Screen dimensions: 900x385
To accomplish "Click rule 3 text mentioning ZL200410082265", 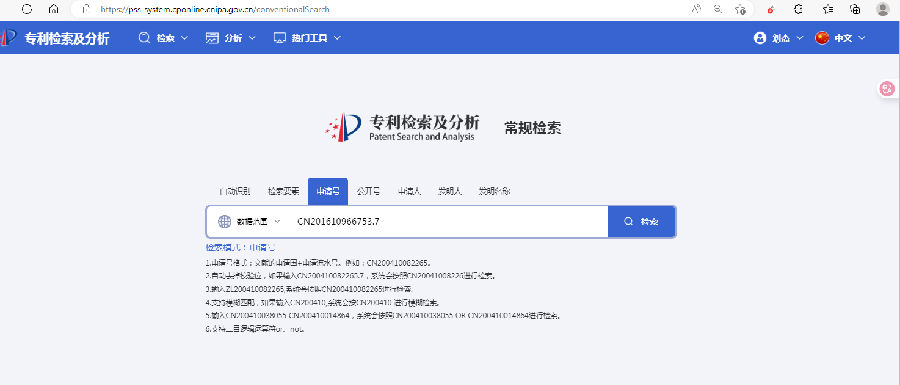I will [x=309, y=289].
